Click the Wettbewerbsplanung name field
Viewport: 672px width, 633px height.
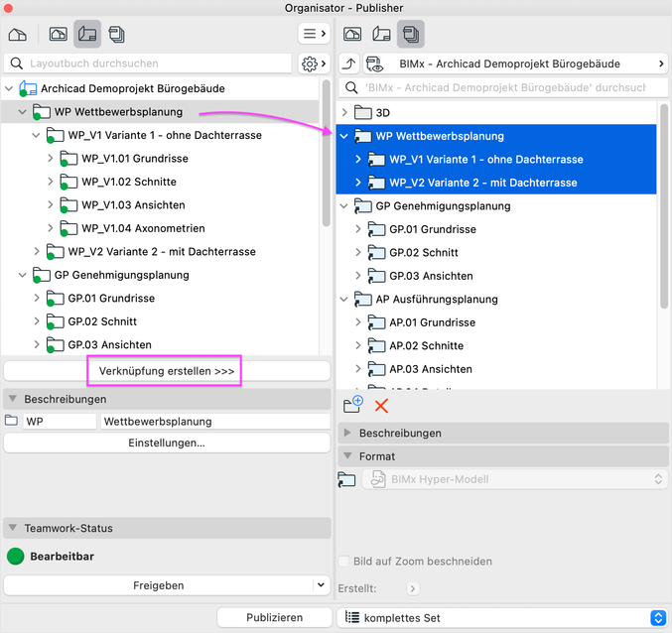(215, 422)
